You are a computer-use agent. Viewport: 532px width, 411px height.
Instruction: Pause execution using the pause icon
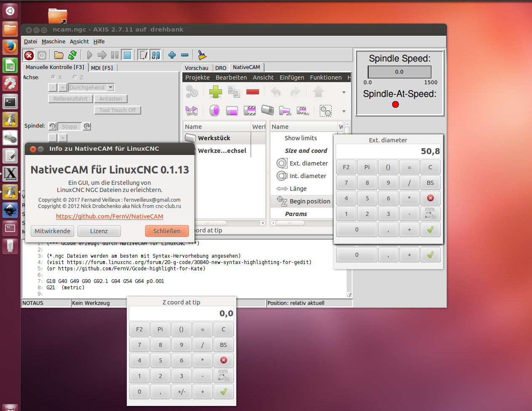(115, 55)
